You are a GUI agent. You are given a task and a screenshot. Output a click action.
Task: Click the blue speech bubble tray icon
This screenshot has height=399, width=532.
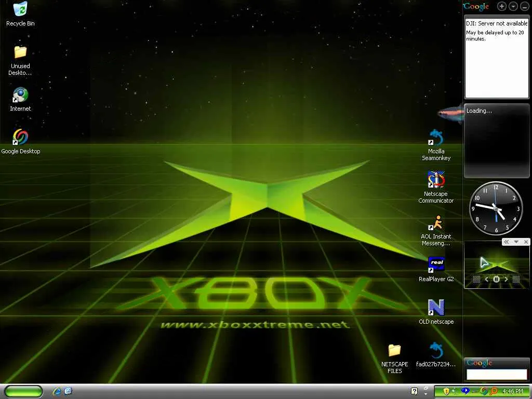465,391
